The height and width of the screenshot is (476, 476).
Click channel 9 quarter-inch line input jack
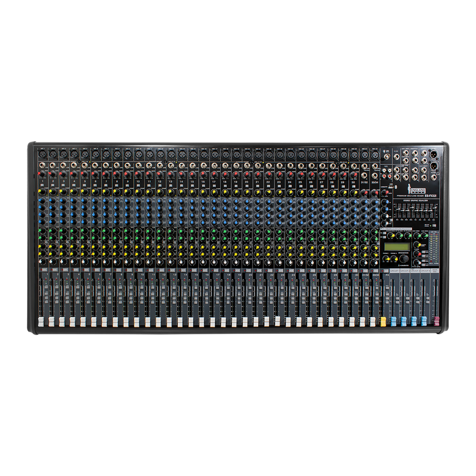click(127, 166)
